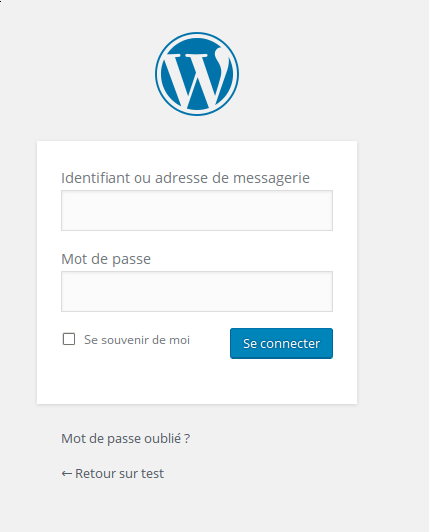Image resolution: width=429 pixels, height=532 pixels.
Task: Place the cursor in the password field
Action: (x=197, y=291)
